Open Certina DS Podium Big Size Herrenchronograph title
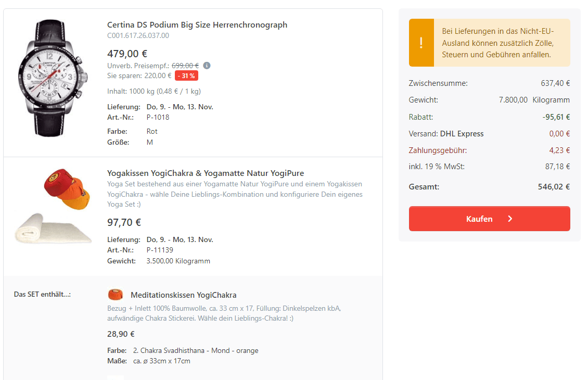The width and height of the screenshot is (588, 380). pyautogui.click(x=197, y=25)
